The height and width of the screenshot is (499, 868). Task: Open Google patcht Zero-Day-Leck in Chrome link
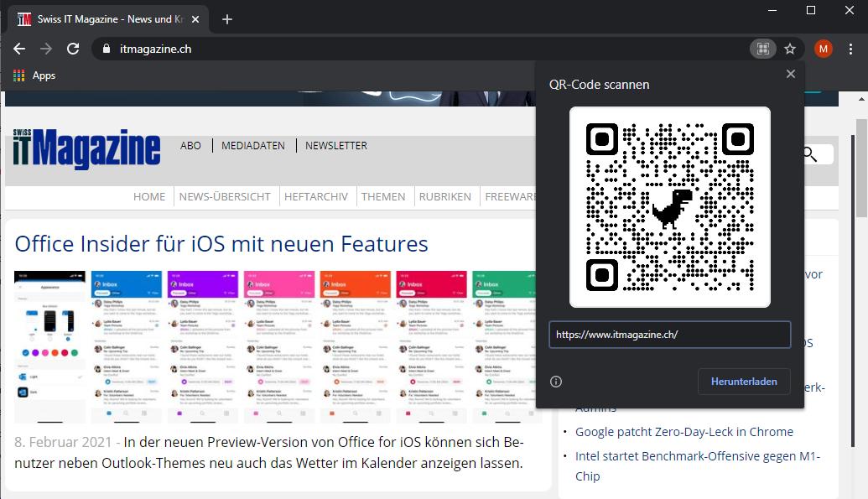coord(684,432)
